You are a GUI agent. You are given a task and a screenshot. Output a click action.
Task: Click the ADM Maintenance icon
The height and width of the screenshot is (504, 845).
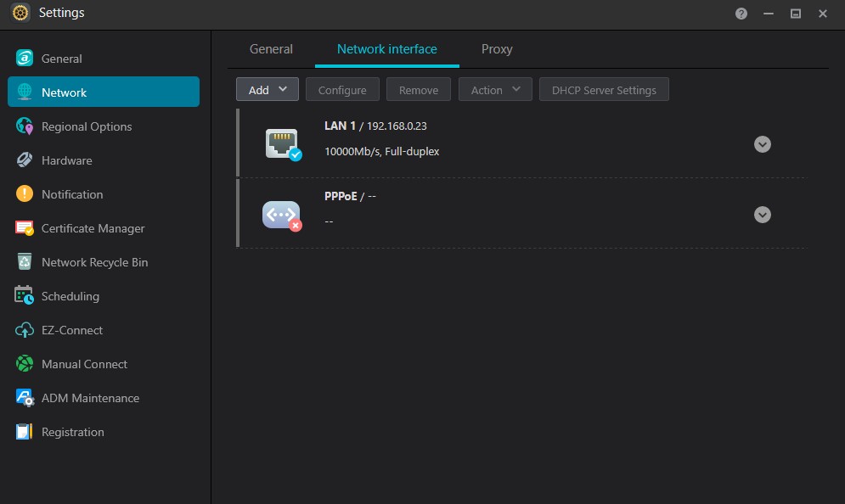25,398
